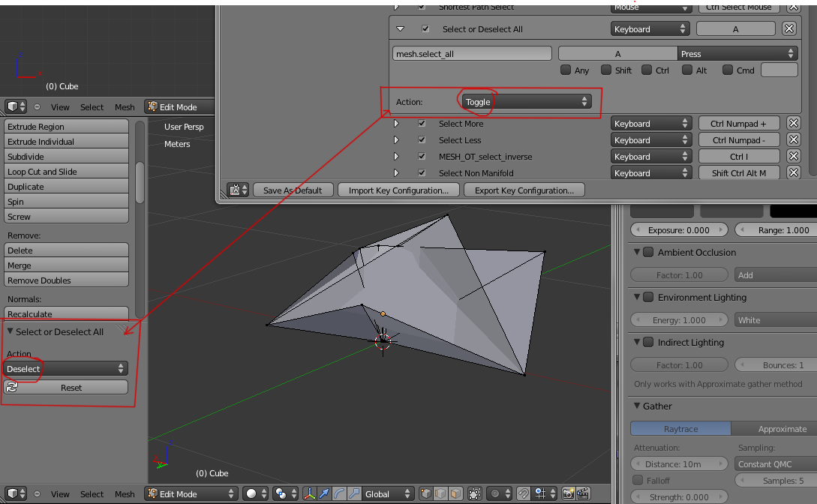This screenshot has width=817, height=504.
Task: Open snap element type selector
Action: click(544, 493)
